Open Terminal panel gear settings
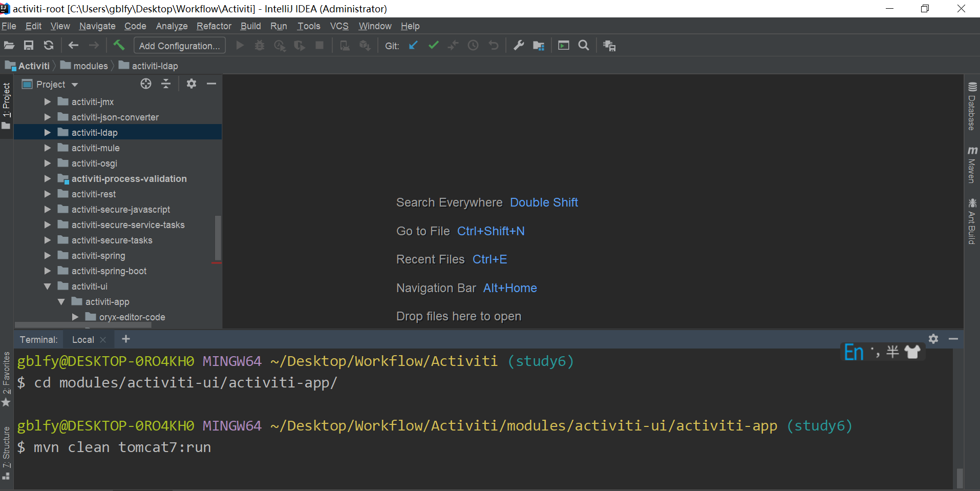 point(933,339)
